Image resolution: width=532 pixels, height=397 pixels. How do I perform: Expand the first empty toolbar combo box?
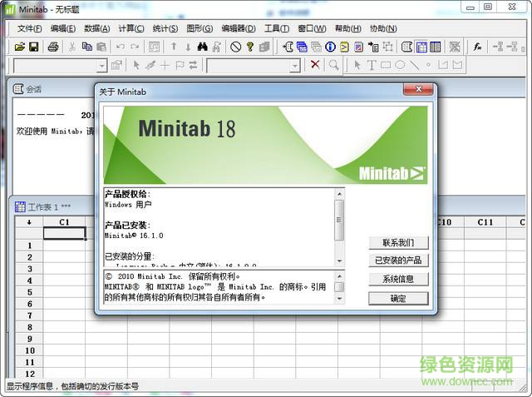coord(101,66)
